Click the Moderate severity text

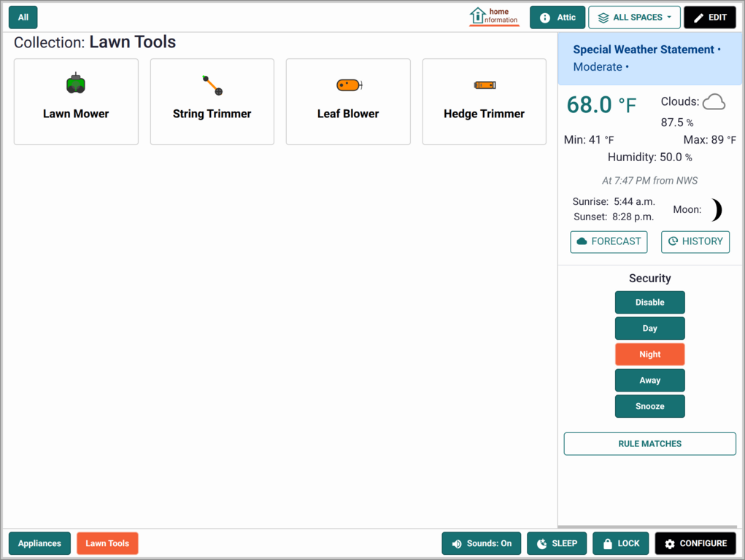[x=597, y=67]
